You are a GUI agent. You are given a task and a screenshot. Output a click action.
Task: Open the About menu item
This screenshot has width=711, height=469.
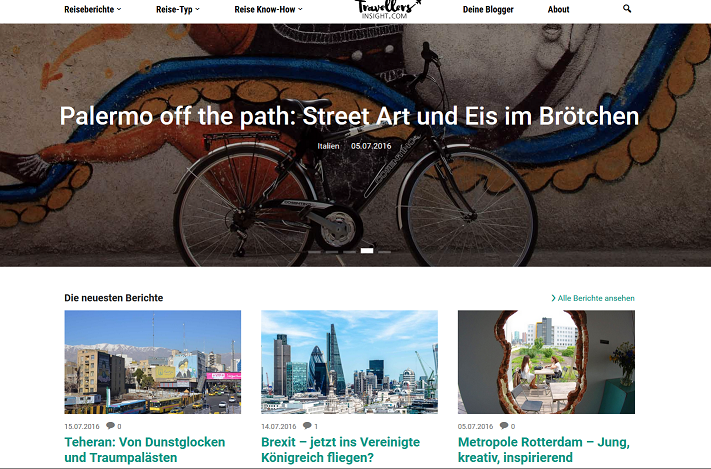tap(558, 9)
